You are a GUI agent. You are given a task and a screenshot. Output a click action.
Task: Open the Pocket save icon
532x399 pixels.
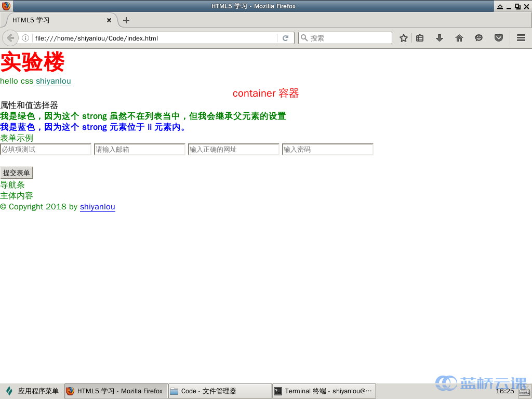(499, 38)
